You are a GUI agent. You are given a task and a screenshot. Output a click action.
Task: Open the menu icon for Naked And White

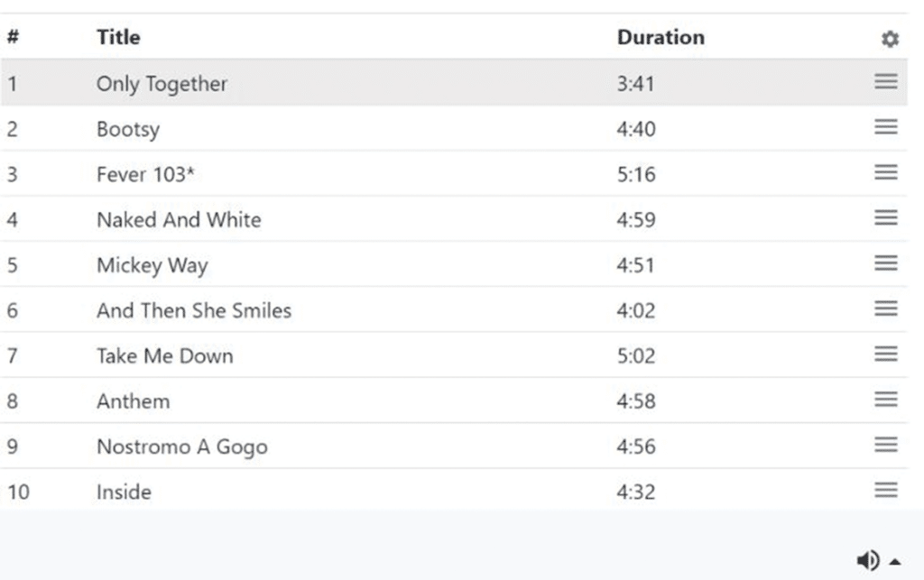[x=886, y=217]
